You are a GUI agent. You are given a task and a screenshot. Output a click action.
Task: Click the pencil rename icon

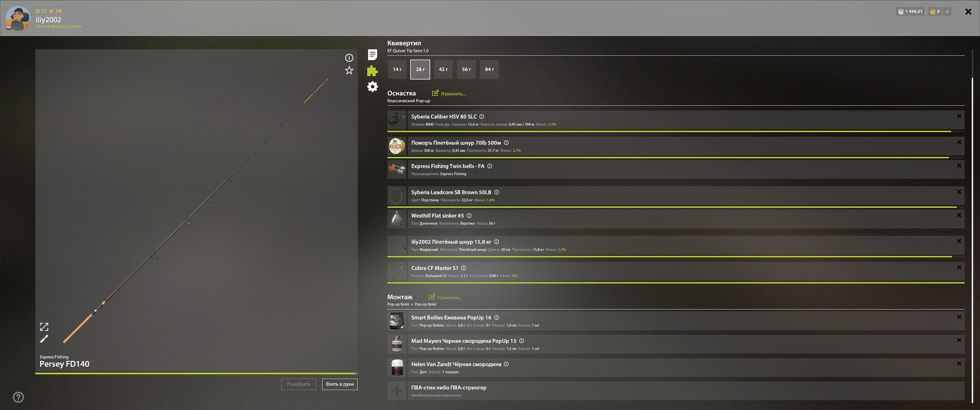tap(44, 339)
